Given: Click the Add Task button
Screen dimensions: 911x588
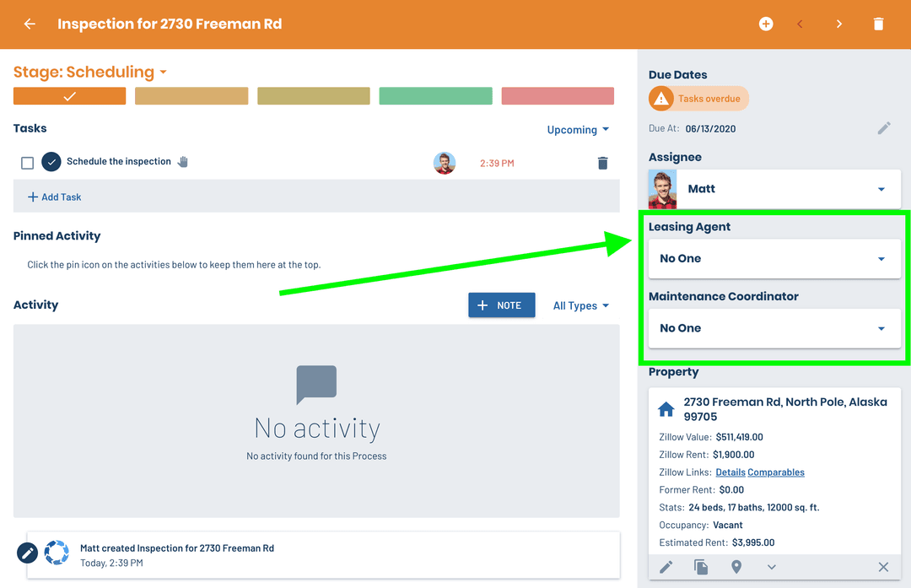Looking at the screenshot, I should point(56,197).
